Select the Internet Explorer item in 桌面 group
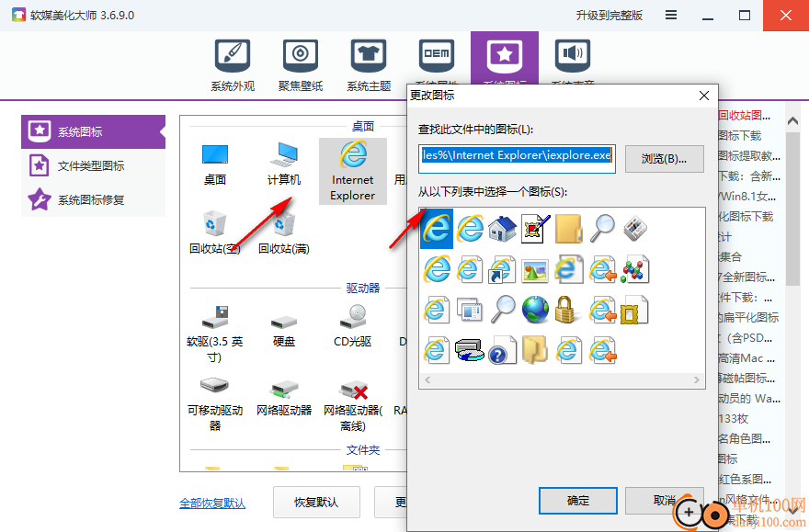The image size is (809, 532). pyautogui.click(x=353, y=172)
